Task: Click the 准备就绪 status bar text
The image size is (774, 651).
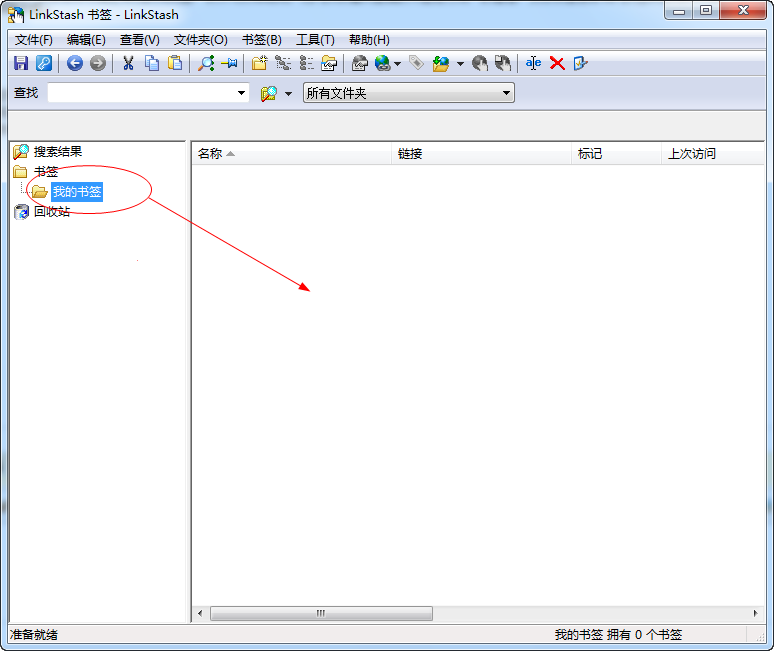Action: pyautogui.click(x=34, y=635)
